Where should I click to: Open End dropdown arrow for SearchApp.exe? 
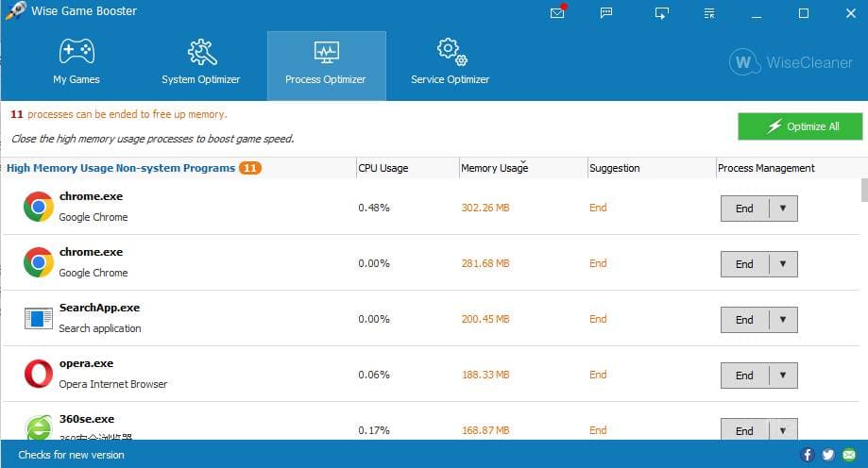point(783,320)
